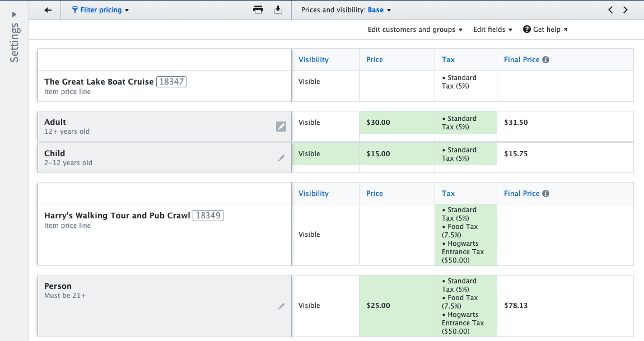Go to previous with left chevron
The height and width of the screenshot is (341, 644).
(610, 10)
